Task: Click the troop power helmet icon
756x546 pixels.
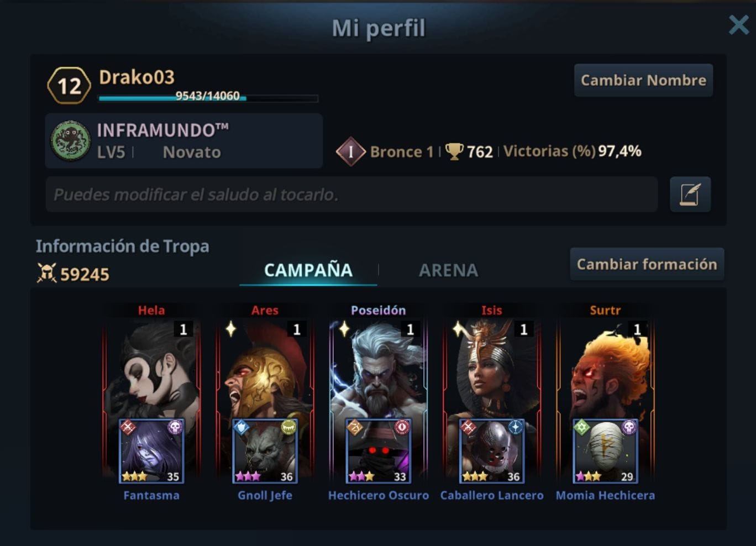Action: [x=47, y=273]
